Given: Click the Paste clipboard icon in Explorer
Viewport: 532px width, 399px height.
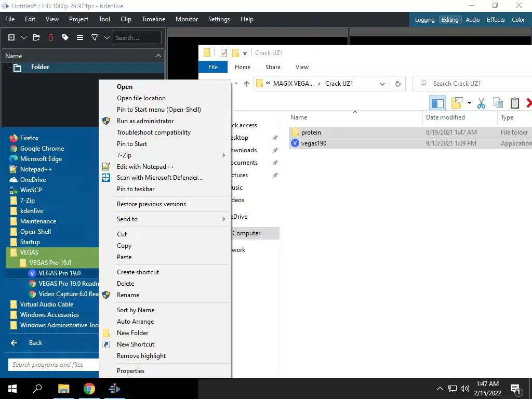Looking at the screenshot, I should coord(515,103).
